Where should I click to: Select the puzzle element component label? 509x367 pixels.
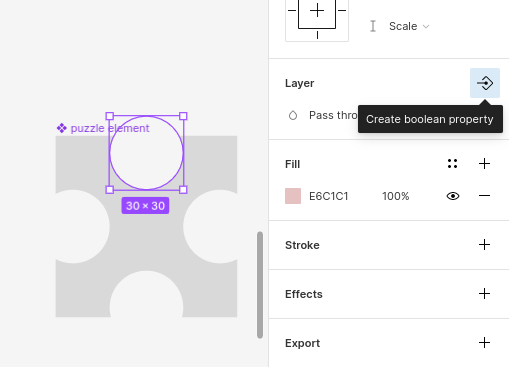pos(110,128)
